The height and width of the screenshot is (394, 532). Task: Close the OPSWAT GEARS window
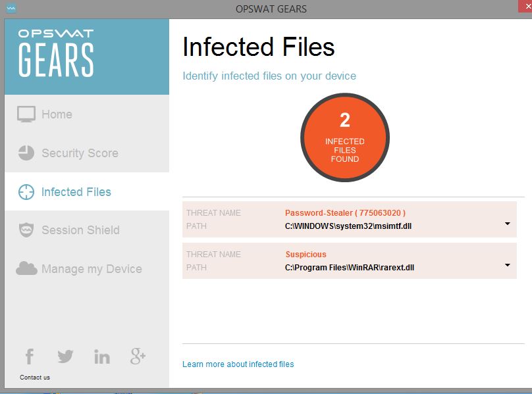click(x=526, y=7)
